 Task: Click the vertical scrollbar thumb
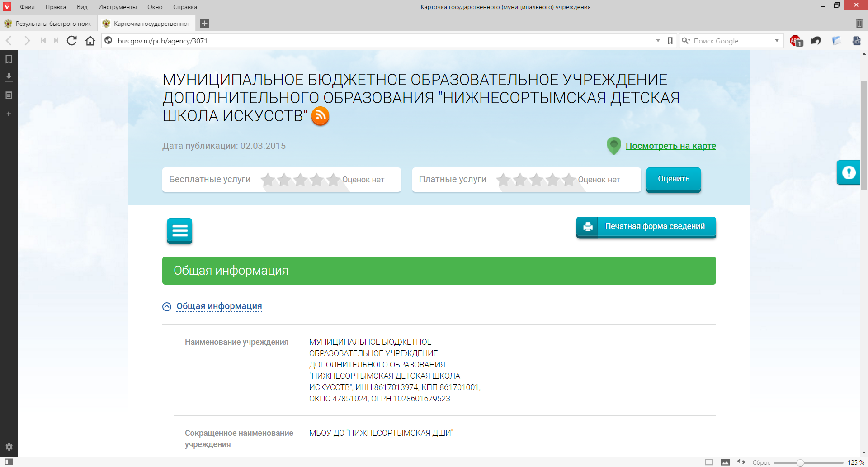coord(864,135)
